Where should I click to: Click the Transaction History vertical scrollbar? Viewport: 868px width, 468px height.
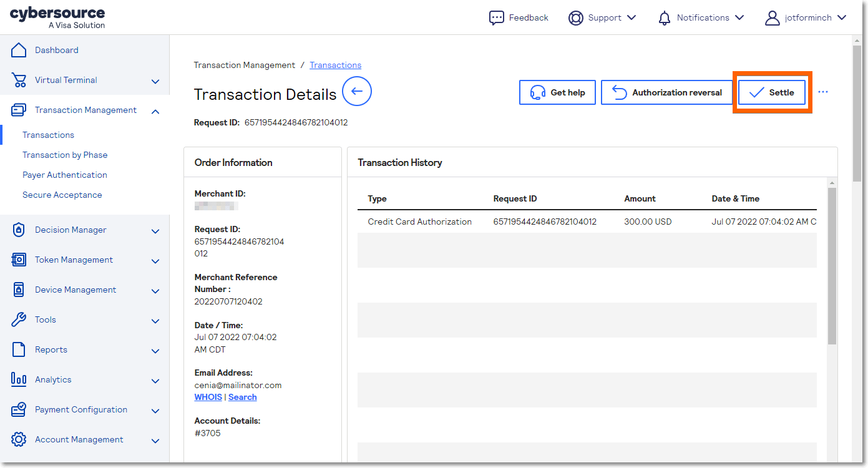tap(831, 265)
